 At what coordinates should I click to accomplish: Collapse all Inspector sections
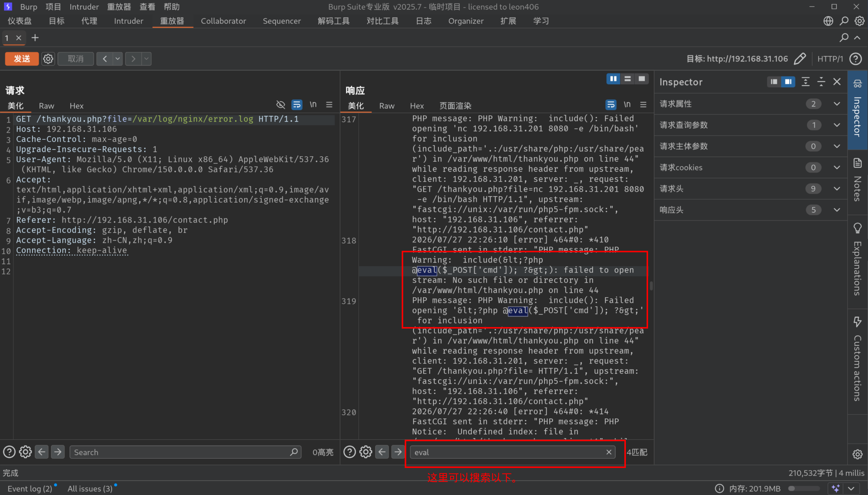(821, 82)
